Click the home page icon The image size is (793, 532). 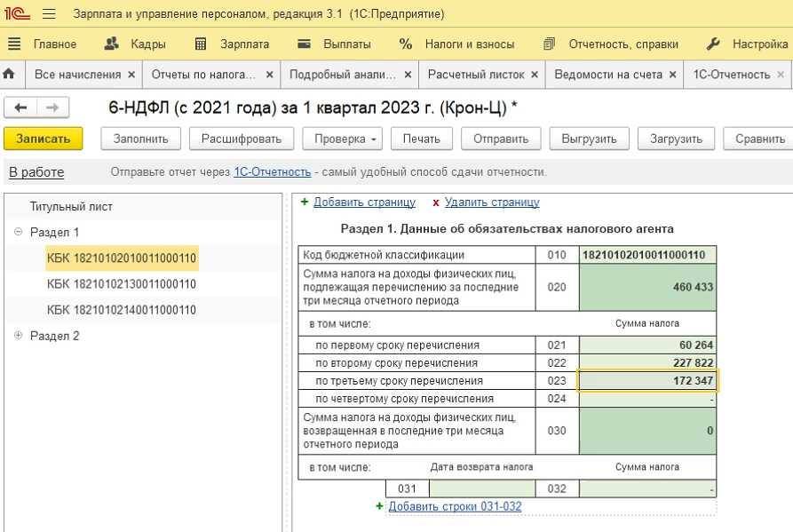(x=9, y=75)
